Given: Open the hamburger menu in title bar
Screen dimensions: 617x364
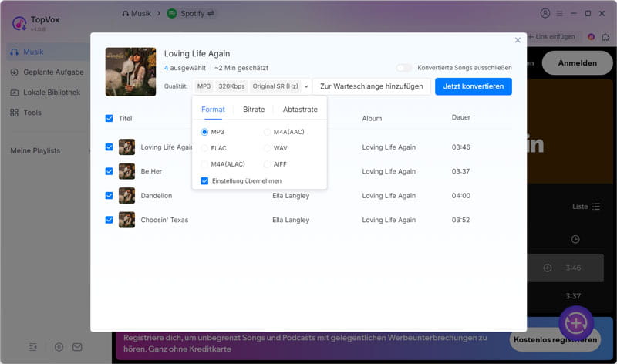Looking at the screenshot, I should pyautogui.click(x=560, y=13).
